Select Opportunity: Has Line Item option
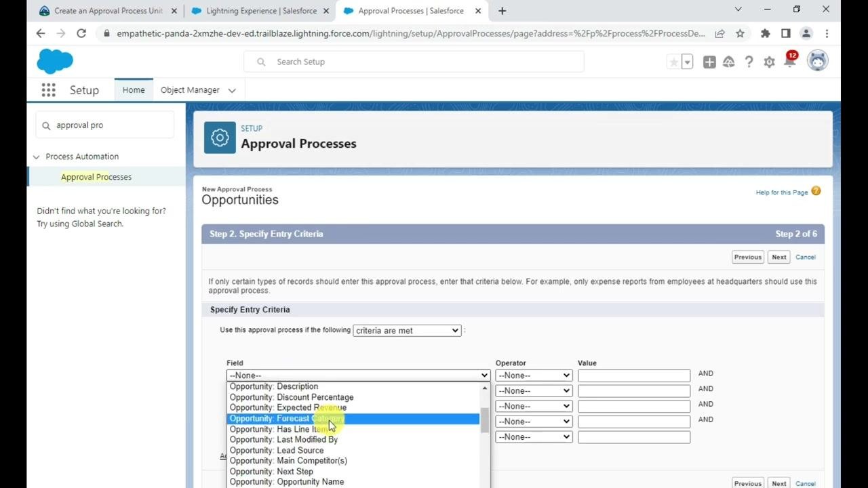 click(x=353, y=429)
